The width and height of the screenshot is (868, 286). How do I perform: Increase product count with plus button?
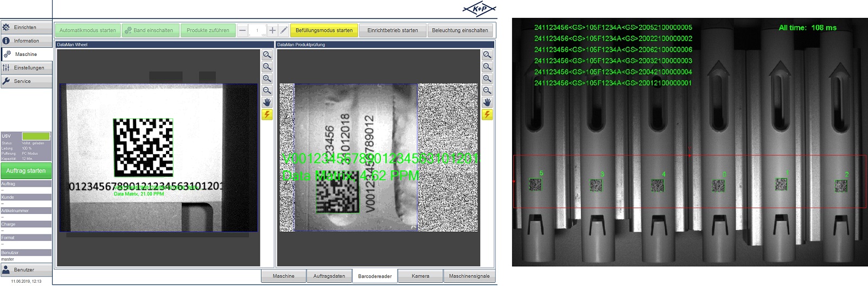(272, 30)
